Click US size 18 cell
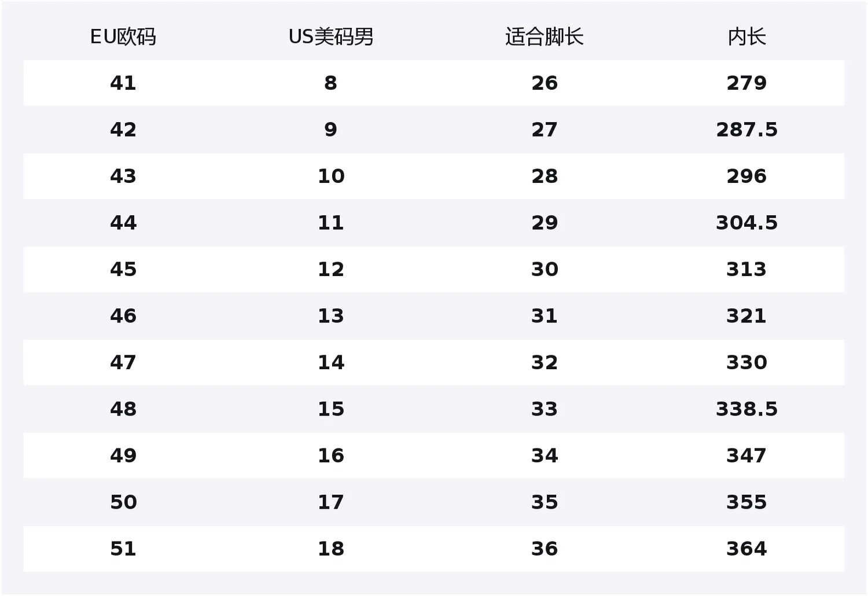 (x=330, y=549)
